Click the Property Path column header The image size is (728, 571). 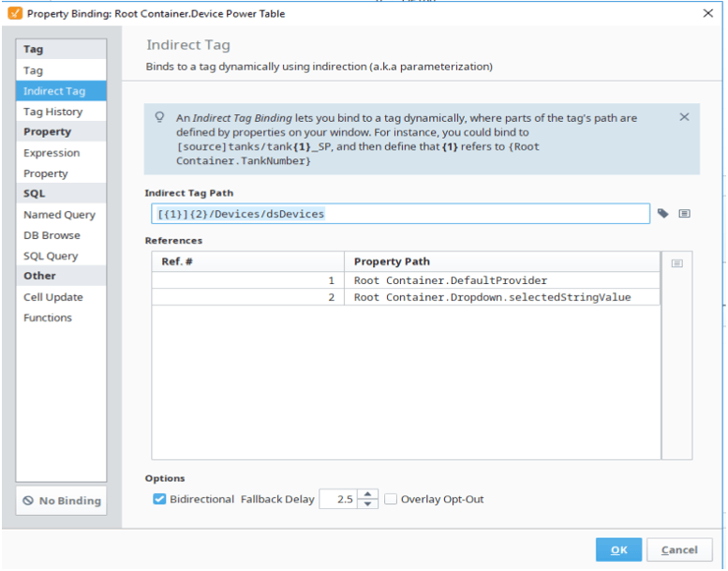tap(502, 262)
